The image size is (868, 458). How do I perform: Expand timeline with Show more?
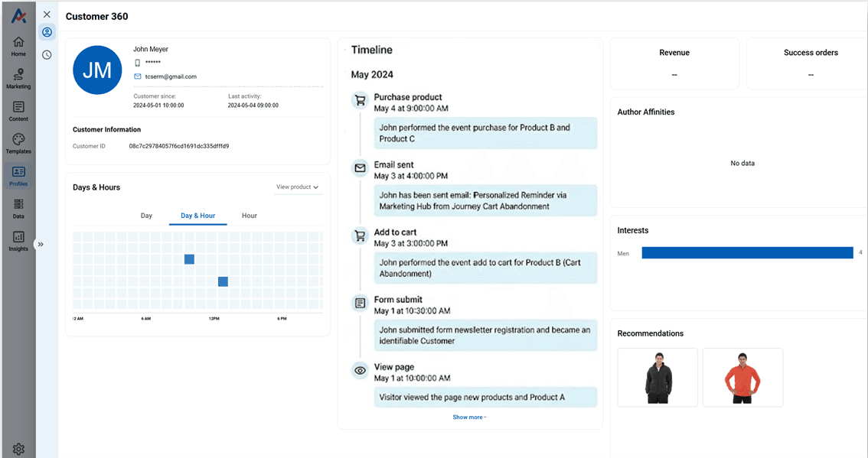coord(469,417)
